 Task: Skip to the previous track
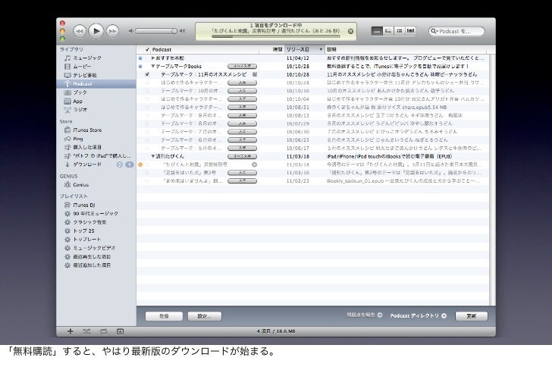point(80,31)
